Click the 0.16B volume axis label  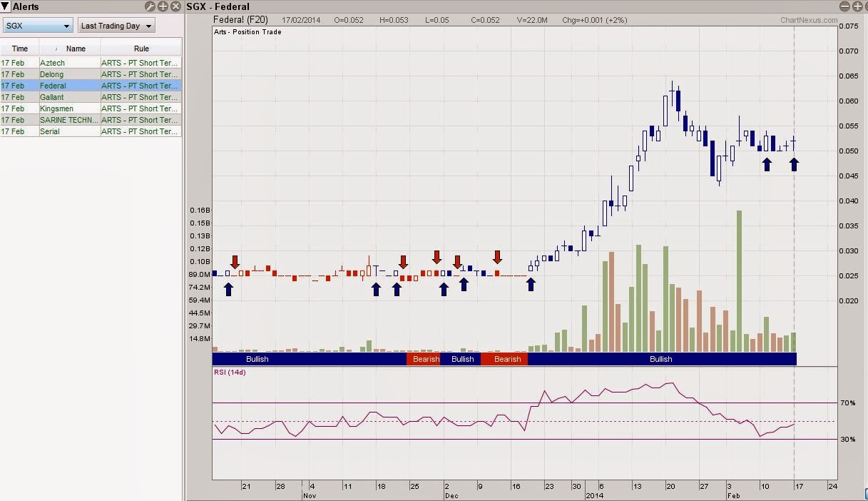tap(200, 211)
